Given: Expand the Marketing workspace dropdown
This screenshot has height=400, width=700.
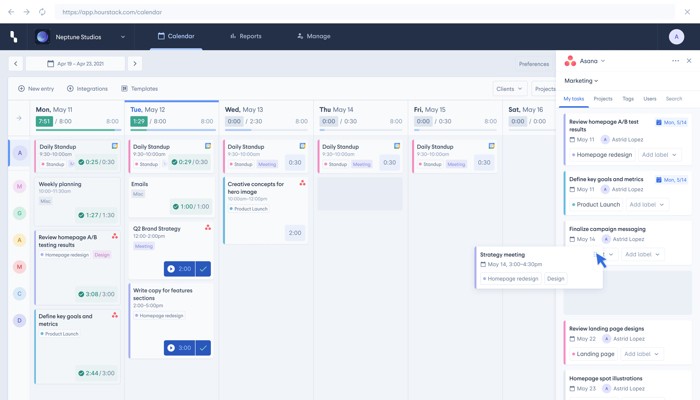Looking at the screenshot, I should [x=581, y=81].
